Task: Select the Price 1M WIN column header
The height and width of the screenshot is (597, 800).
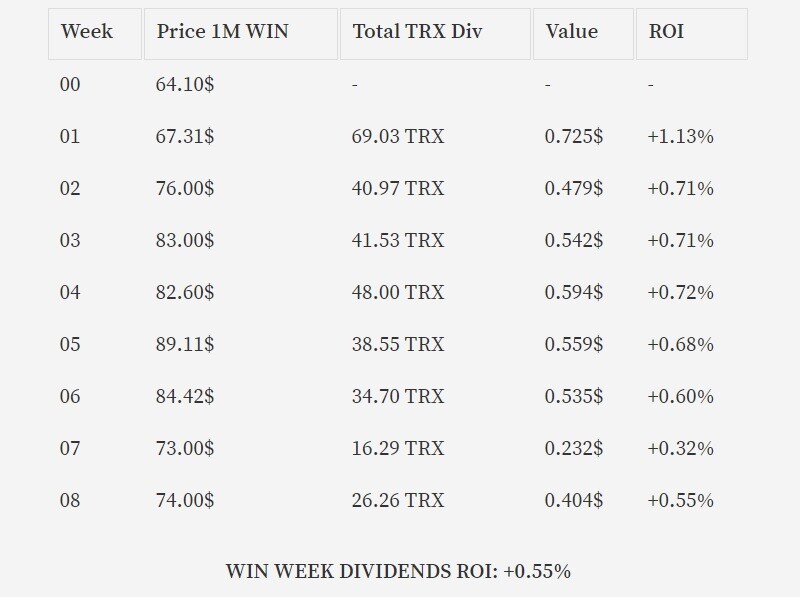Action: pos(241,34)
